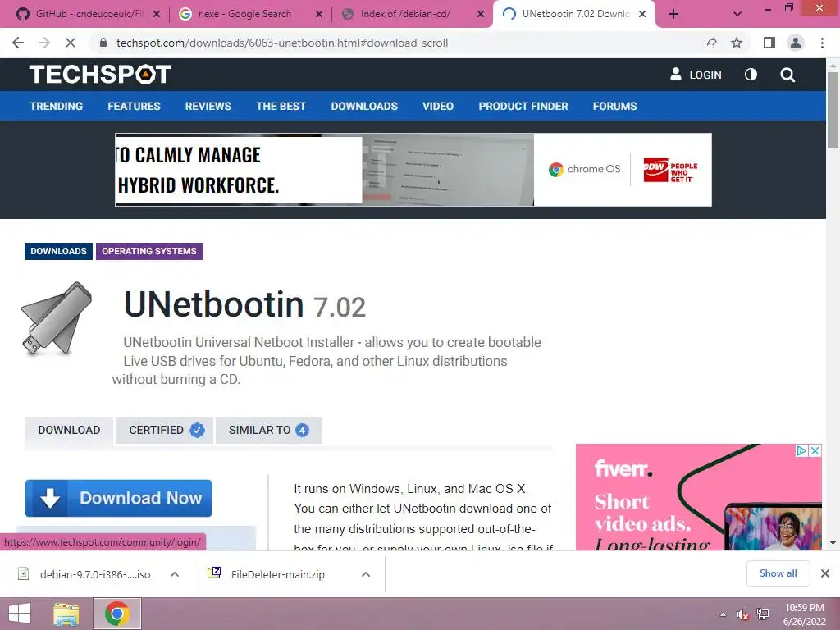Click the share page icon in address bar
840x630 pixels.
(710, 43)
